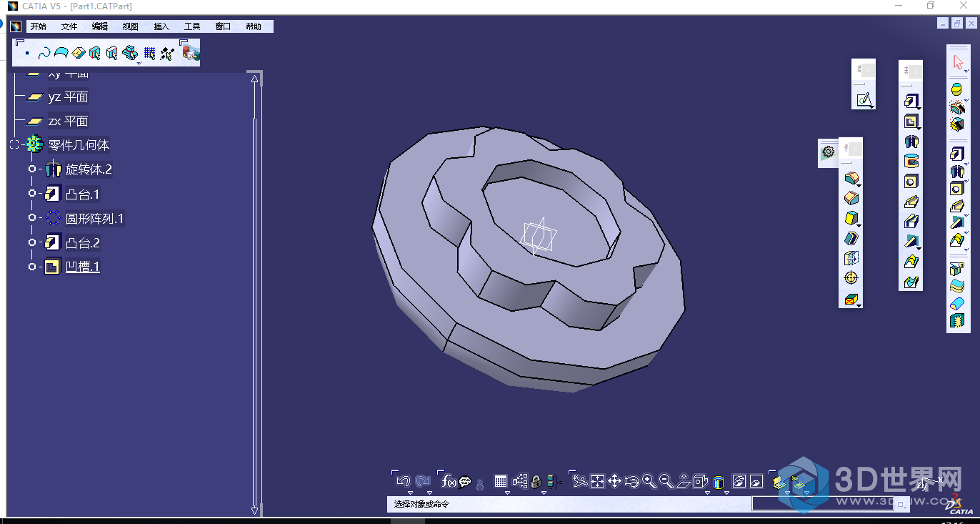Open the 插入 menu

161,26
